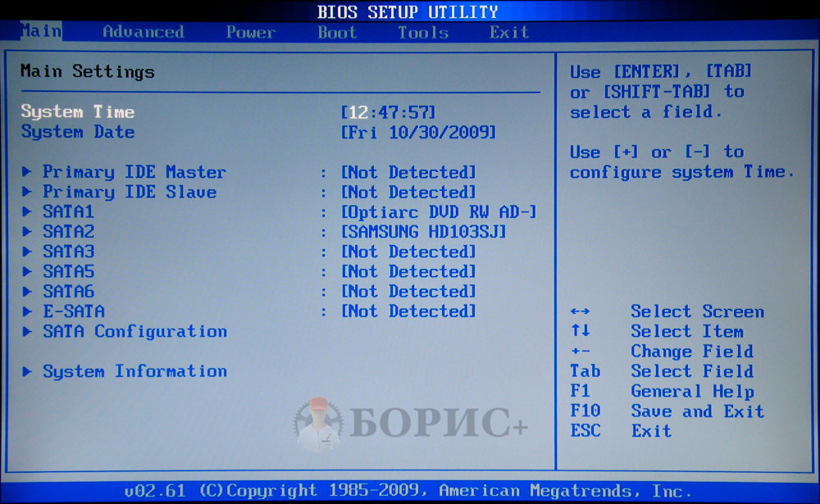Open the SATA2 entry
The height and width of the screenshot is (504, 820).
pos(68,231)
